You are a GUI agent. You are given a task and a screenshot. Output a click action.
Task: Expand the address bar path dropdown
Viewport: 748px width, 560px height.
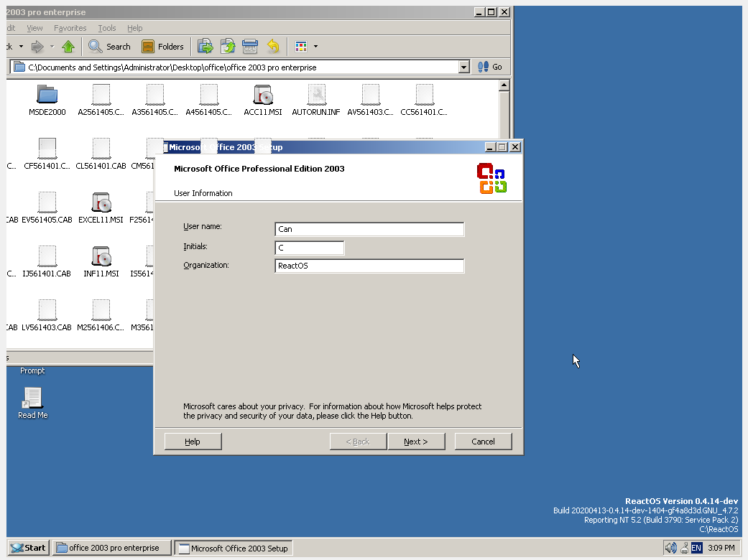tap(464, 67)
